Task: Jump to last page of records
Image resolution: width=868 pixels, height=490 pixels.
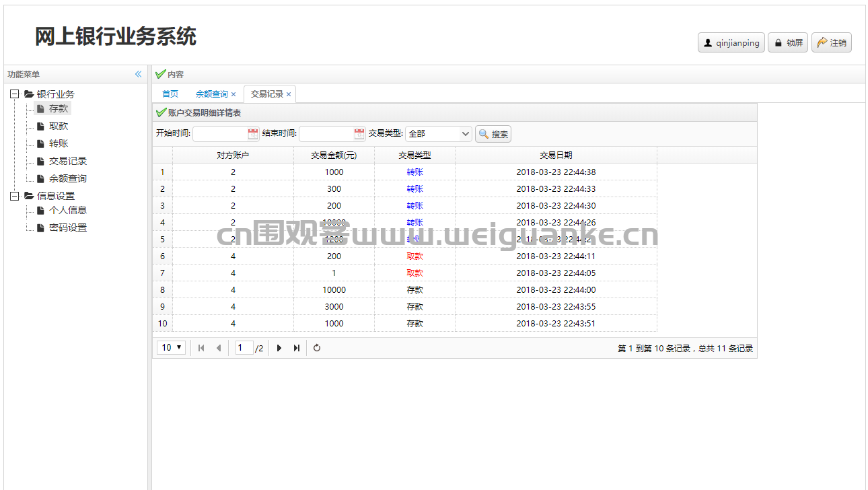Action: 297,348
